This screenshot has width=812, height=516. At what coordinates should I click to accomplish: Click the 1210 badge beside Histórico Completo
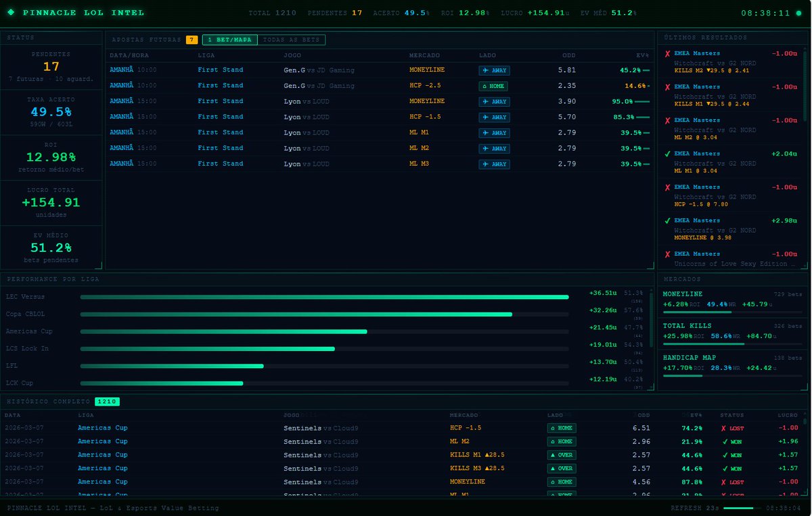107,402
